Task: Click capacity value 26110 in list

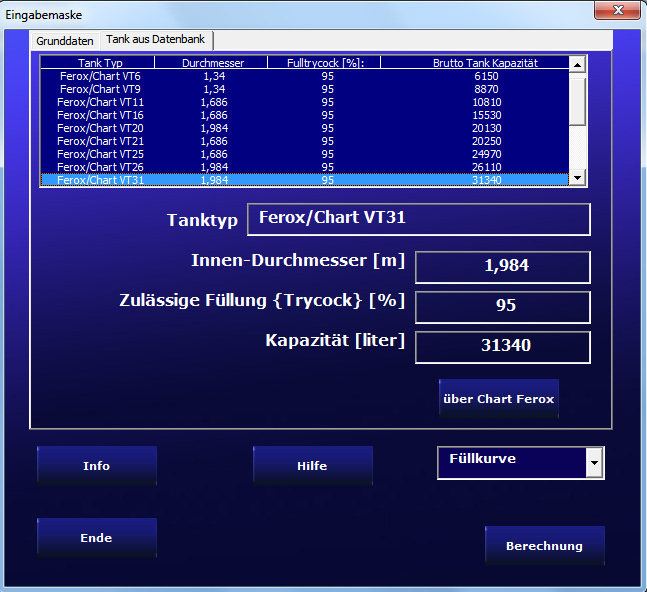Action: click(486, 167)
